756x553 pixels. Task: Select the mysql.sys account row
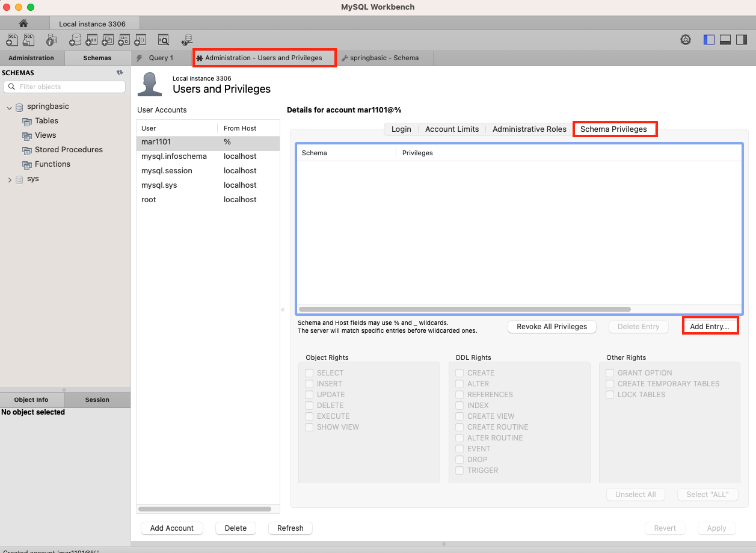point(208,185)
